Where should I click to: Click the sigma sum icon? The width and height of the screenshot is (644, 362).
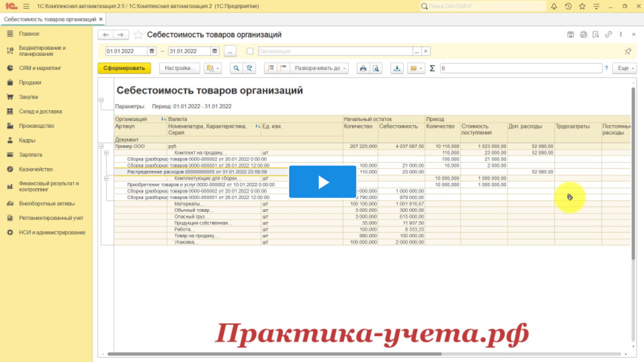coord(432,68)
